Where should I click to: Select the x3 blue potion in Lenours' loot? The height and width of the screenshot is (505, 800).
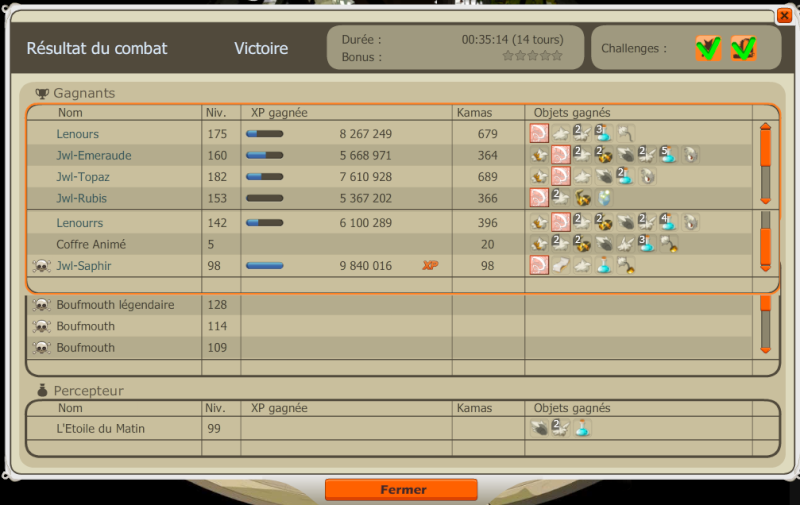point(604,134)
